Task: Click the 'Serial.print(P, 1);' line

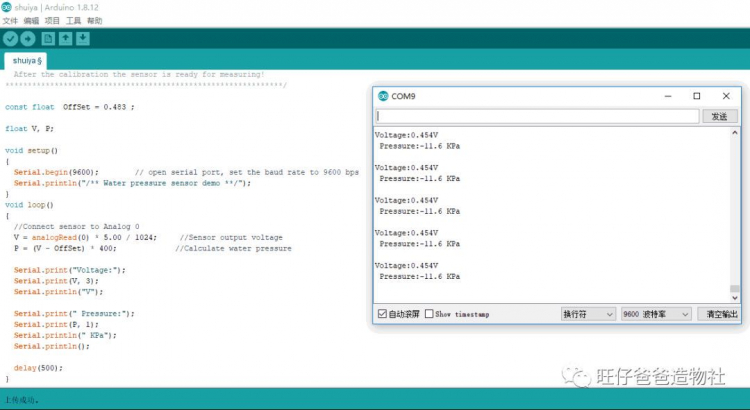Action: (x=56, y=324)
